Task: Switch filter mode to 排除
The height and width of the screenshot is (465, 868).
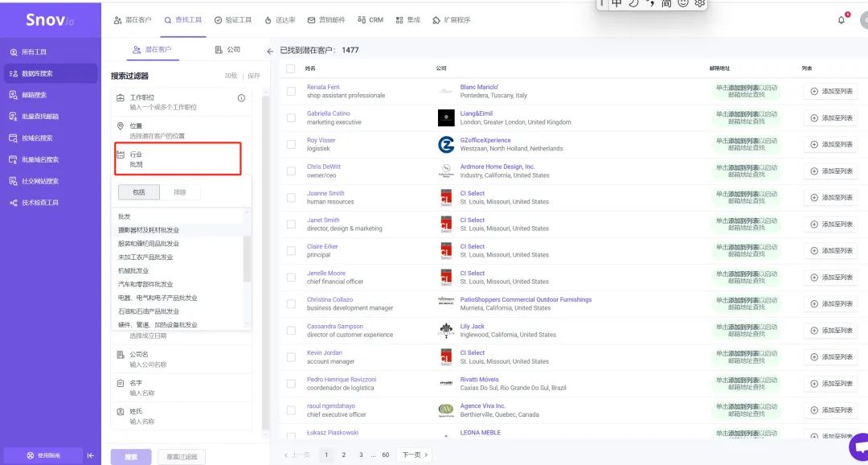Action: 178,192
